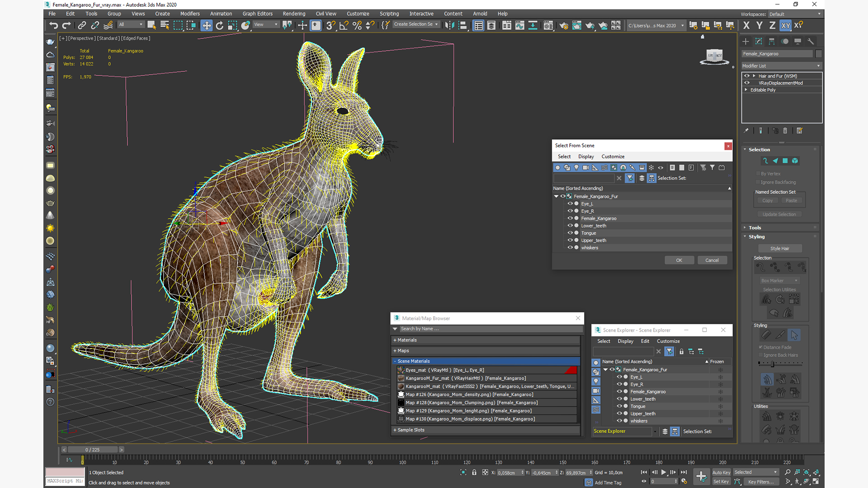
Task: Restrict to XY plane button
Action: [x=786, y=26]
